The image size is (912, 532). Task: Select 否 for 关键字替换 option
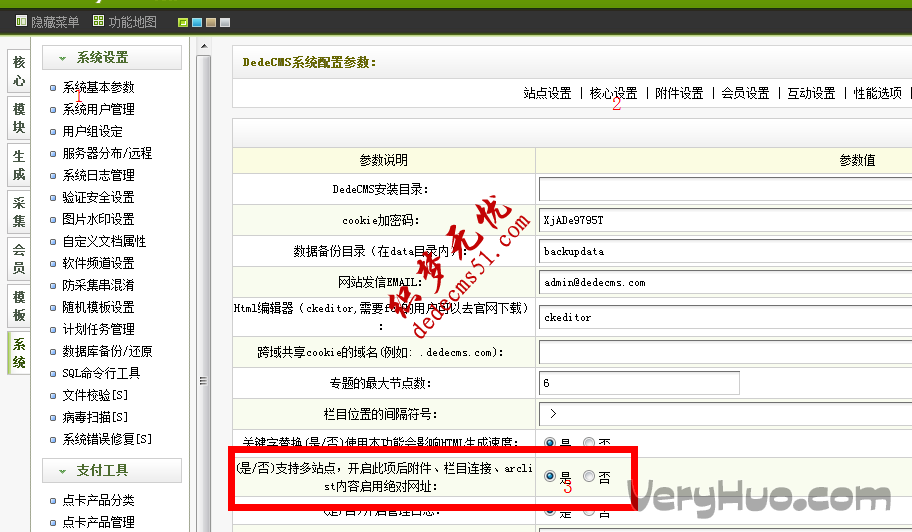point(589,442)
